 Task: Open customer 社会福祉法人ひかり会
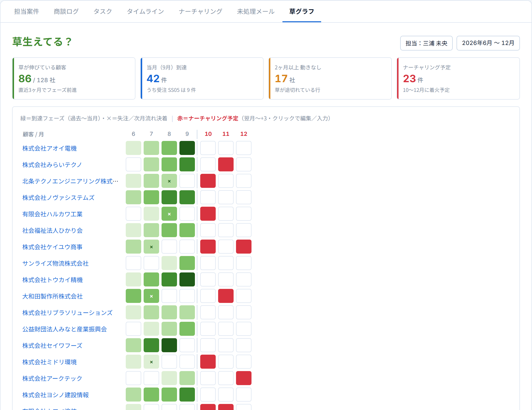(x=52, y=231)
